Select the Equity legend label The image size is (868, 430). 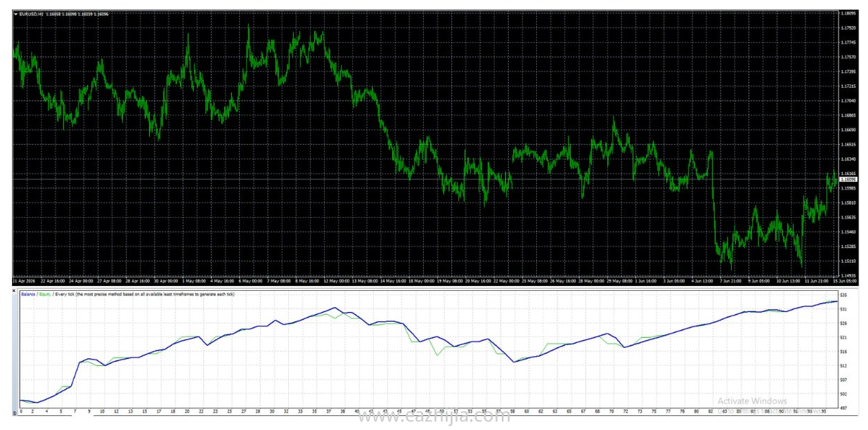click(x=45, y=294)
